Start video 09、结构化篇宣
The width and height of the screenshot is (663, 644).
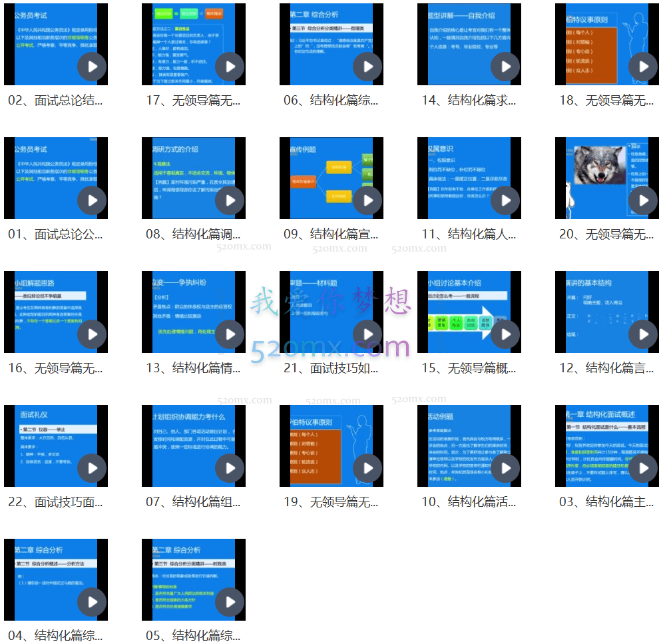coord(367,200)
